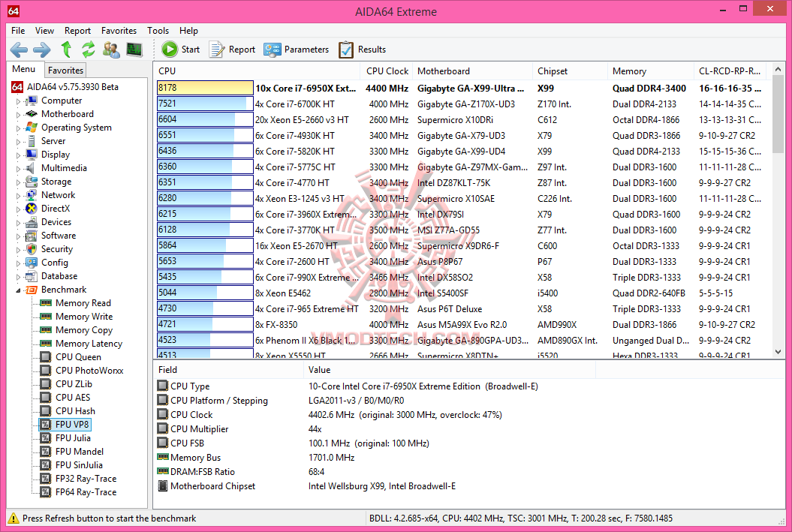This screenshot has width=792, height=532.
Task: Start the benchmark with the green play icon
Action: 170,50
